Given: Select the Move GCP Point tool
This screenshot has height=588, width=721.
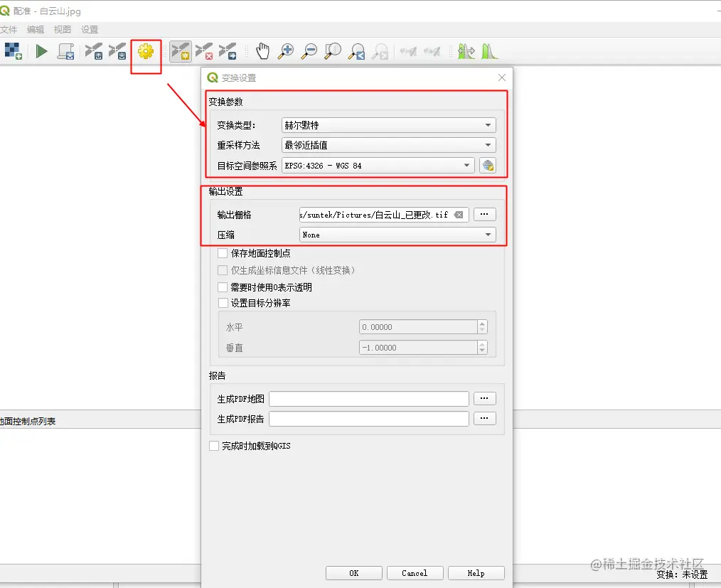Looking at the screenshot, I should tap(228, 51).
